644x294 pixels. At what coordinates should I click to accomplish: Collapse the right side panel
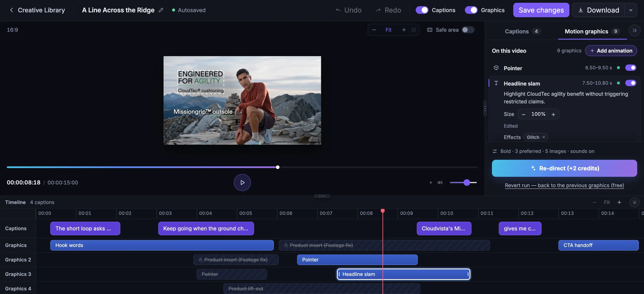634,30
